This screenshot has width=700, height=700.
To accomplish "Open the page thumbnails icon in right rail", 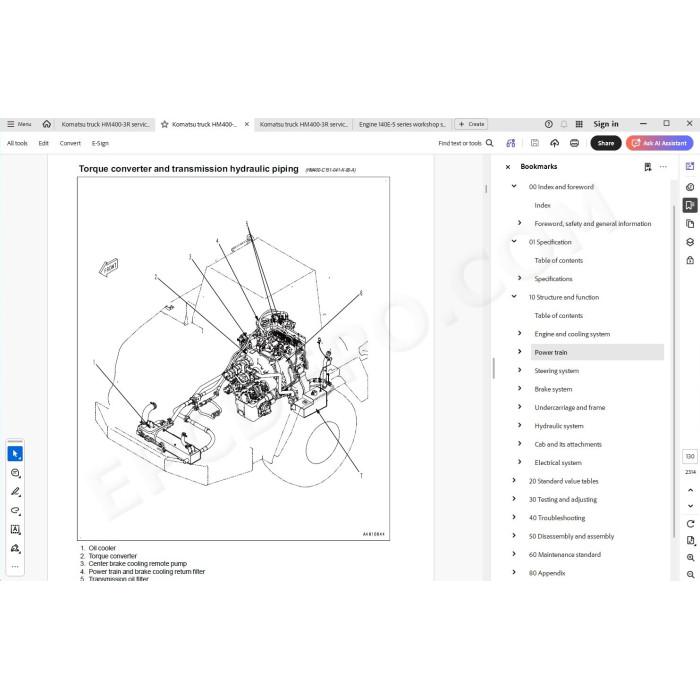I will 690,224.
